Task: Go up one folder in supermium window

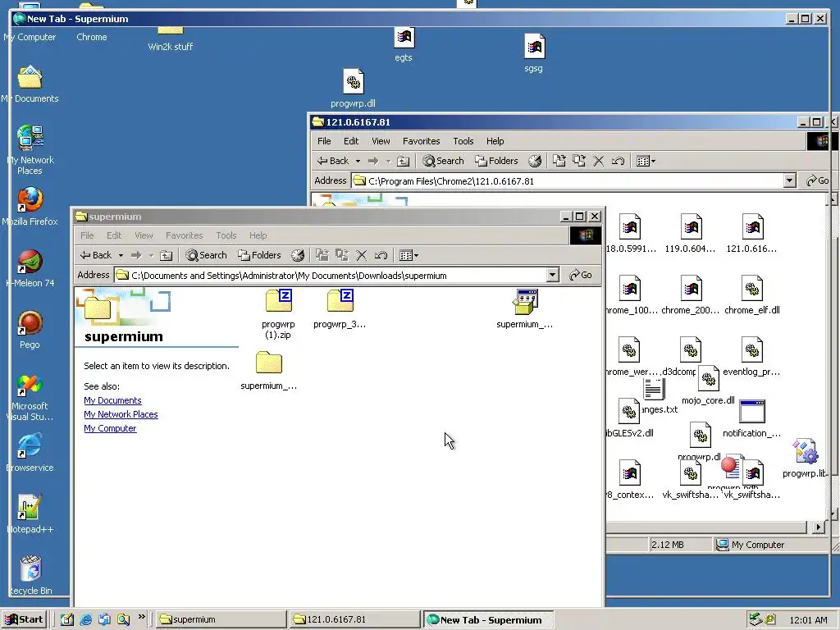Action: pyautogui.click(x=166, y=256)
